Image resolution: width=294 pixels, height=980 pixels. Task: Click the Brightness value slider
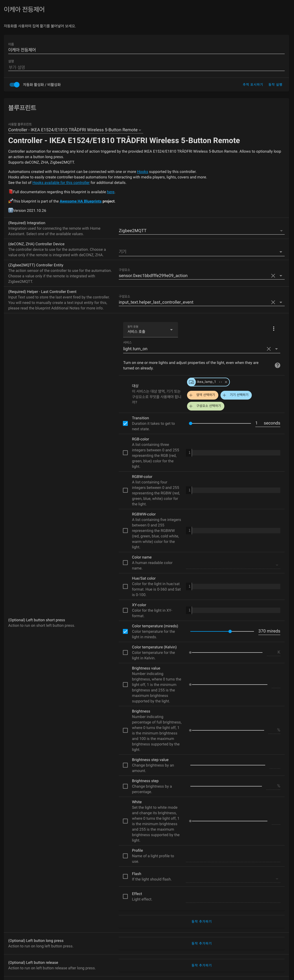(228, 685)
